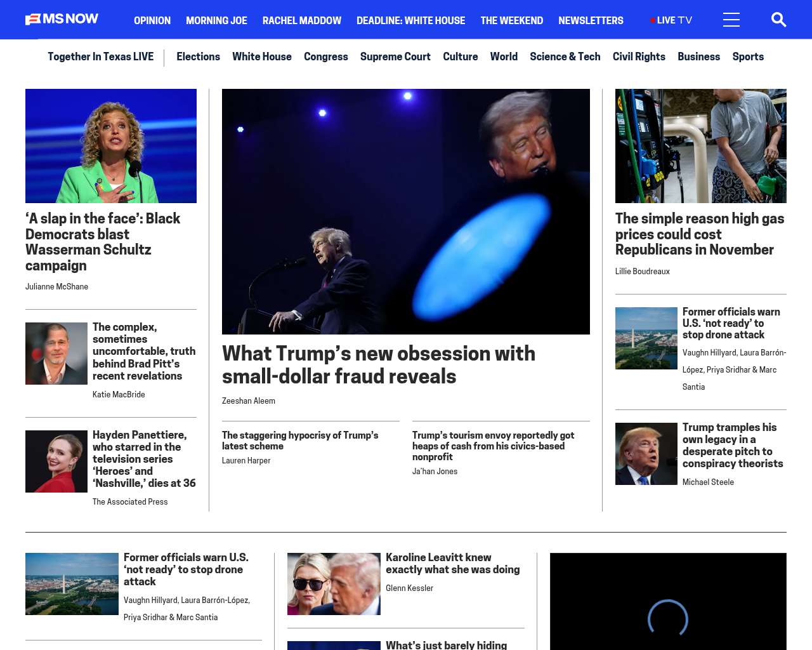
Task: Open the hamburger menu icon
Action: click(x=731, y=20)
